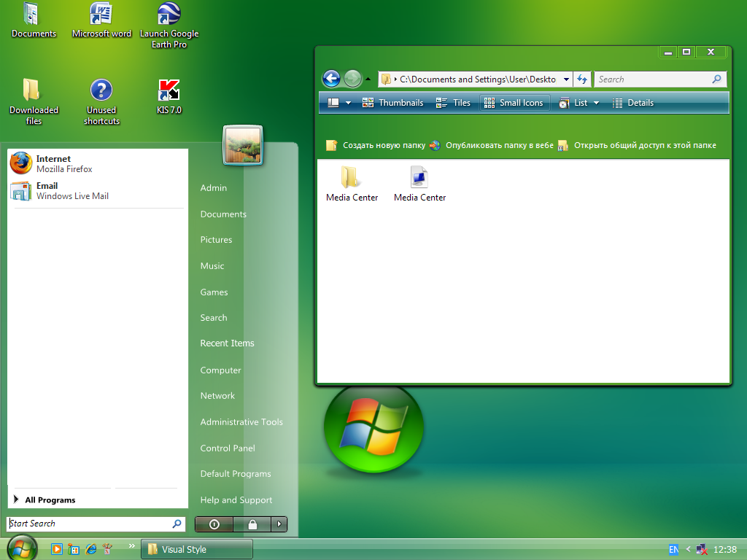Switch to Tiles view

click(453, 103)
